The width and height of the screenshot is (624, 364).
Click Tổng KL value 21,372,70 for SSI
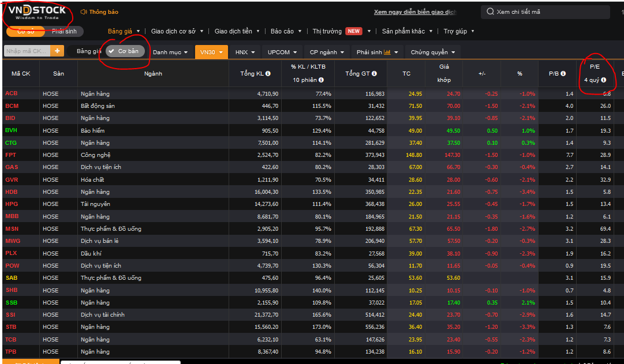point(266,314)
